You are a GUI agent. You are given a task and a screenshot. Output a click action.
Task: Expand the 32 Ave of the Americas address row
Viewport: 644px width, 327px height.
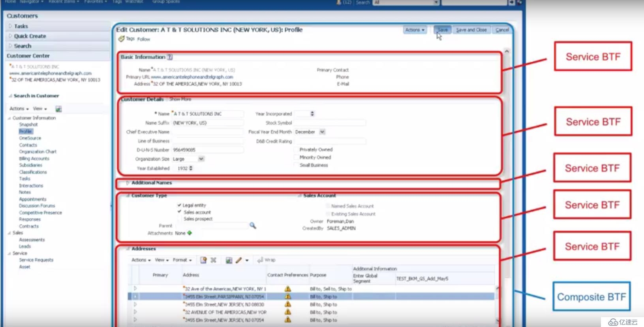click(x=135, y=289)
